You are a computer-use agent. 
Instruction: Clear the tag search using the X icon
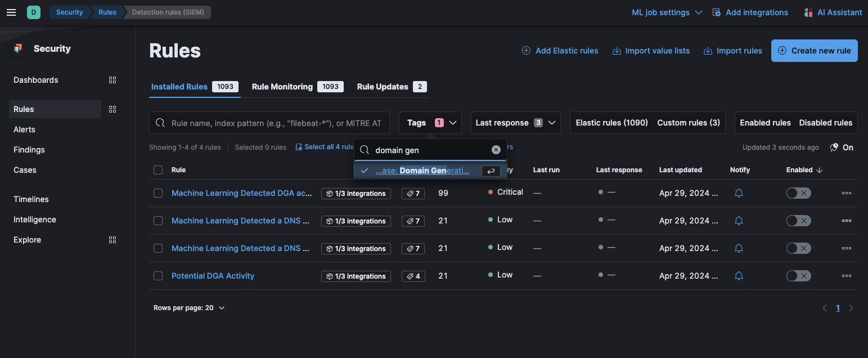point(496,149)
